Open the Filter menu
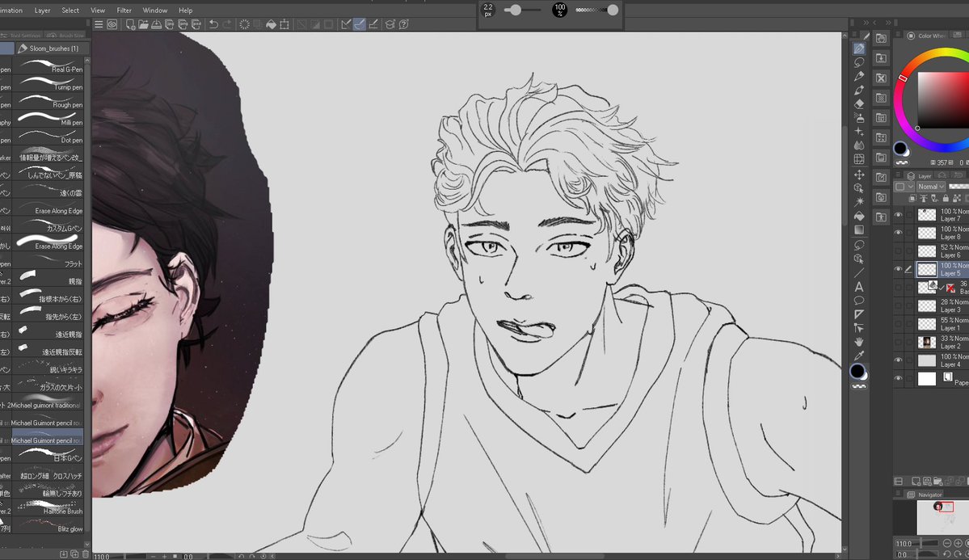The height and width of the screenshot is (560, 969). (124, 11)
